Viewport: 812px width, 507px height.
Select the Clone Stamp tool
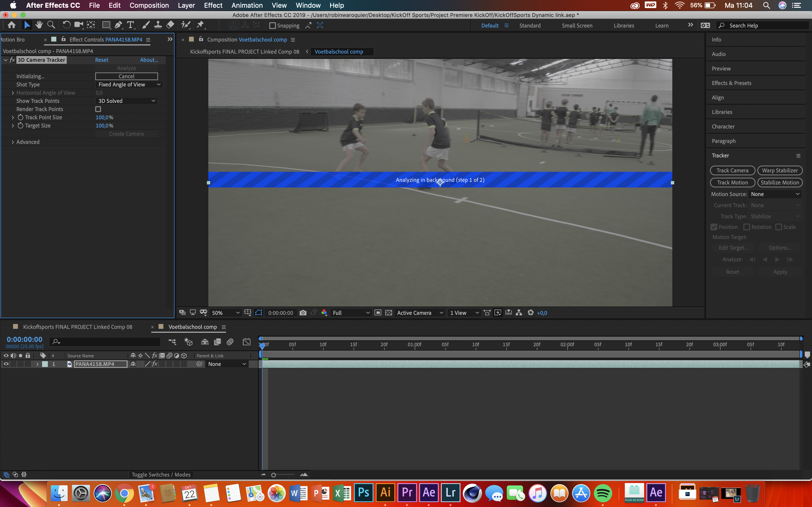point(158,25)
